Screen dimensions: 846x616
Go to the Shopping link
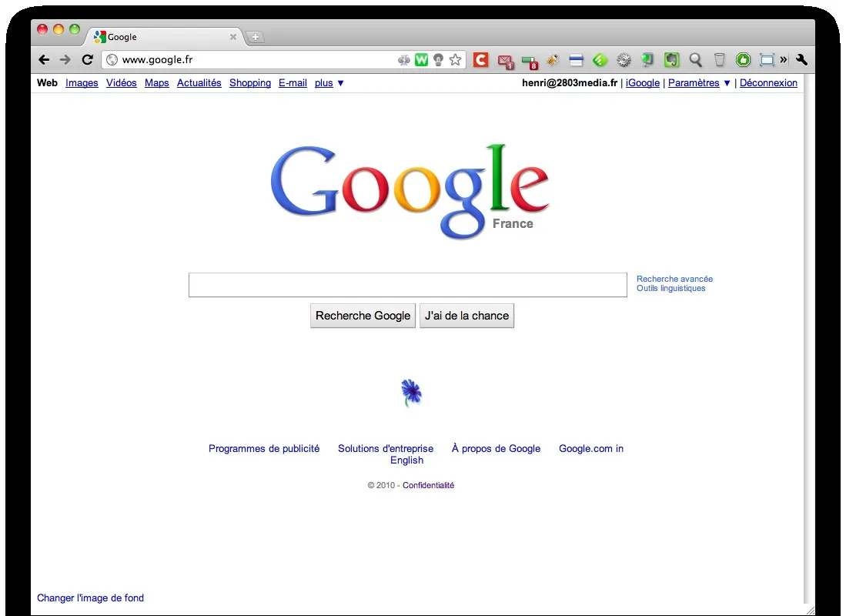click(x=250, y=82)
